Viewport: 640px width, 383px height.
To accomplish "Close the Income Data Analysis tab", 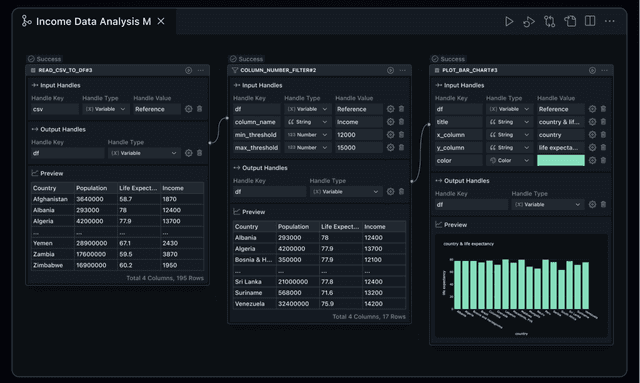I will (x=161, y=21).
